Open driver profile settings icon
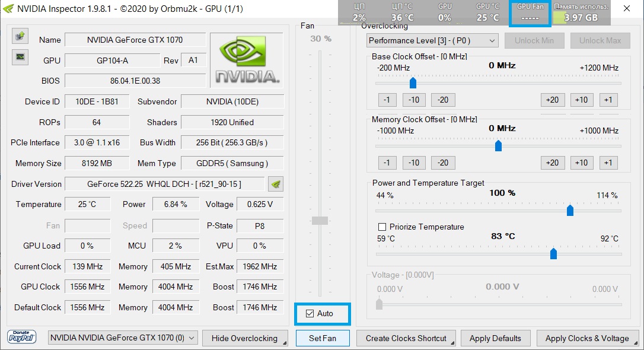This screenshot has height=350, width=644. pyautogui.click(x=276, y=184)
